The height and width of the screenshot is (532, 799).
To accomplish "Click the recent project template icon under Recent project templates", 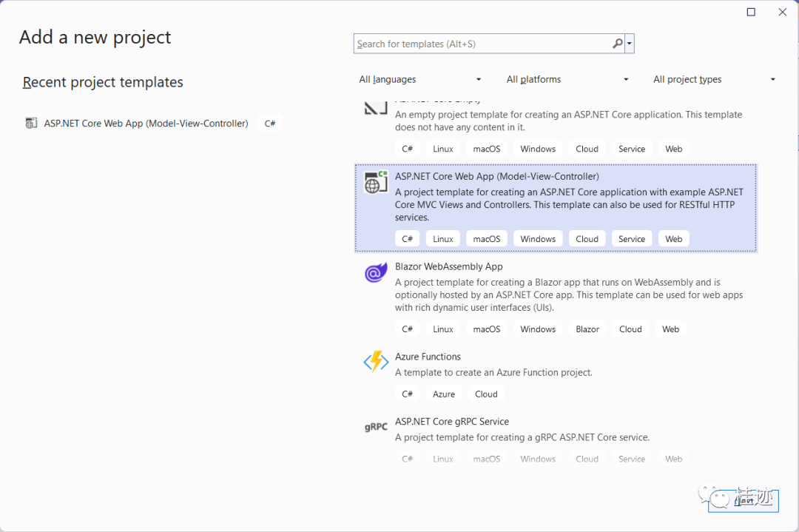I will click(31, 123).
